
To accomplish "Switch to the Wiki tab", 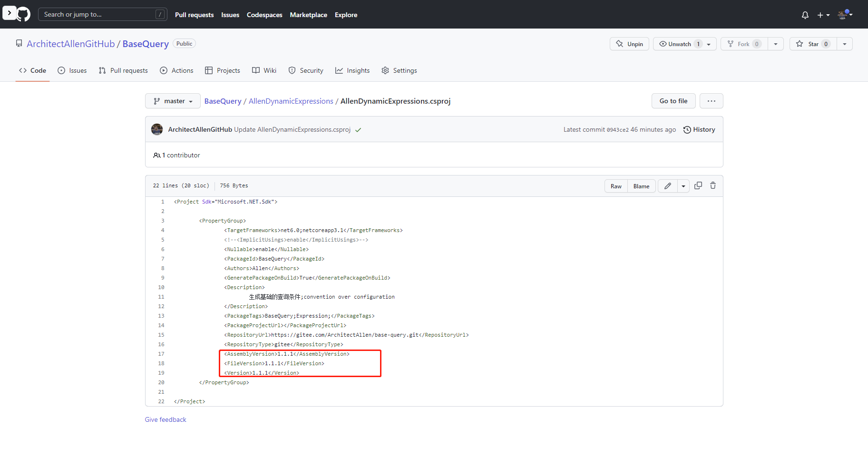I will click(x=264, y=70).
